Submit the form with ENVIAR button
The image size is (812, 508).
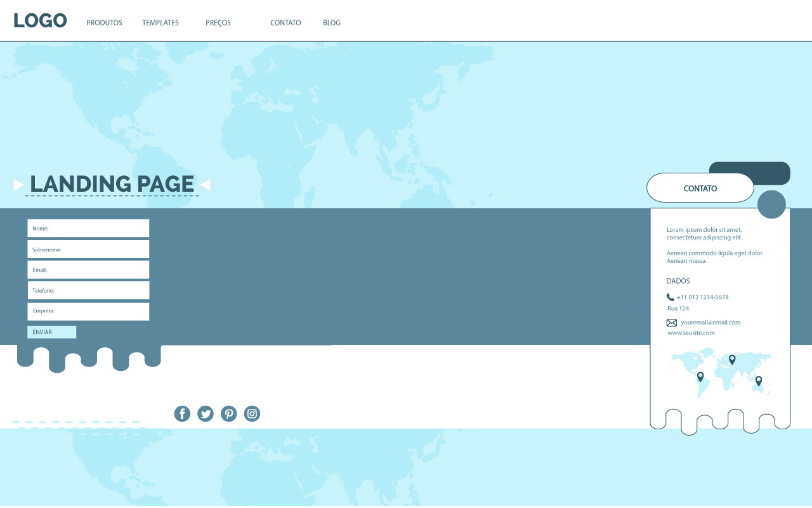pyautogui.click(x=51, y=332)
